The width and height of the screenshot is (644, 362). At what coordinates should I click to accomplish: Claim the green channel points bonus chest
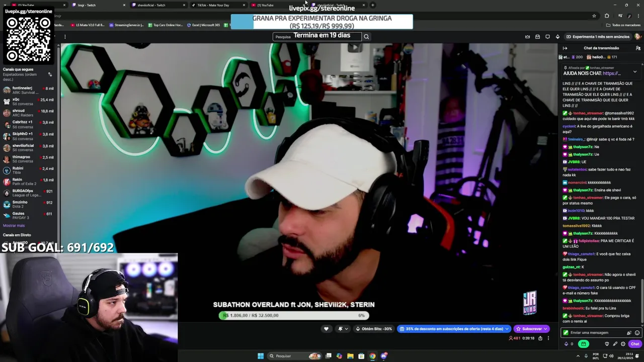(584, 344)
